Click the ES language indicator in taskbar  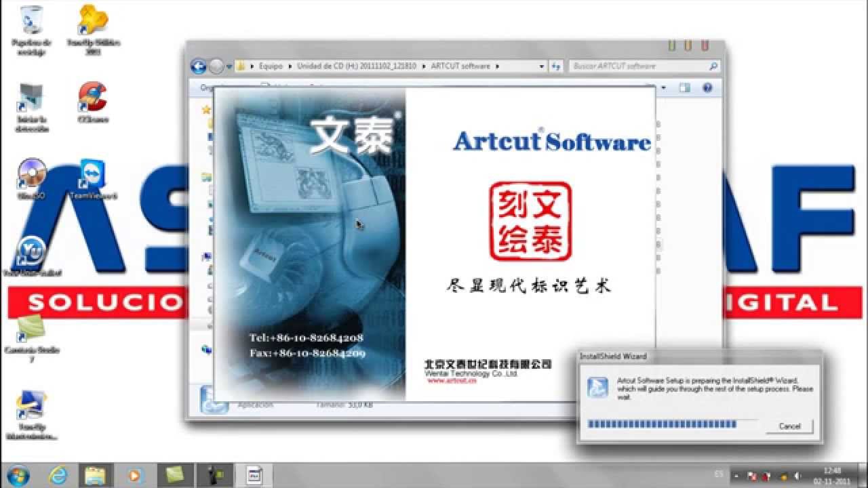click(719, 472)
